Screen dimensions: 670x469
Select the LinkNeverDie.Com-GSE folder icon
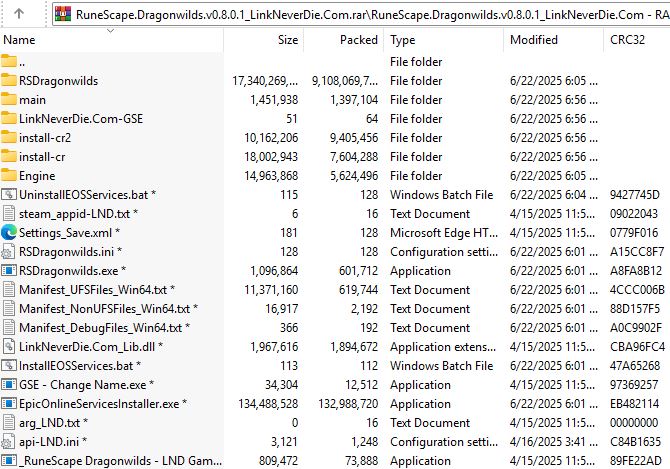tap(9, 118)
